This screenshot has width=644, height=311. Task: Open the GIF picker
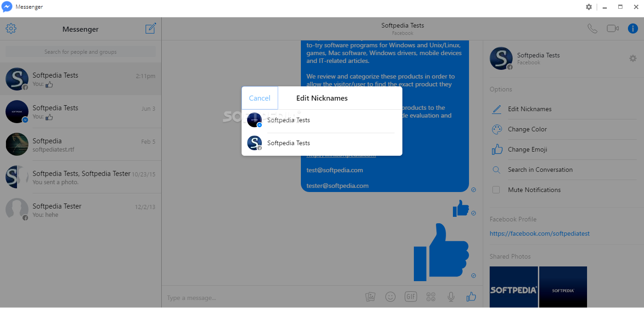tap(411, 297)
